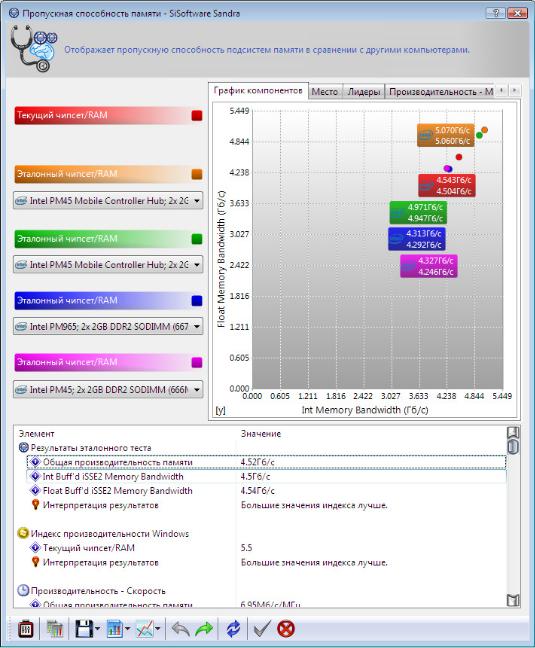
Task: Toggle the [y] axis button under the chart
Action: [x=220, y=410]
